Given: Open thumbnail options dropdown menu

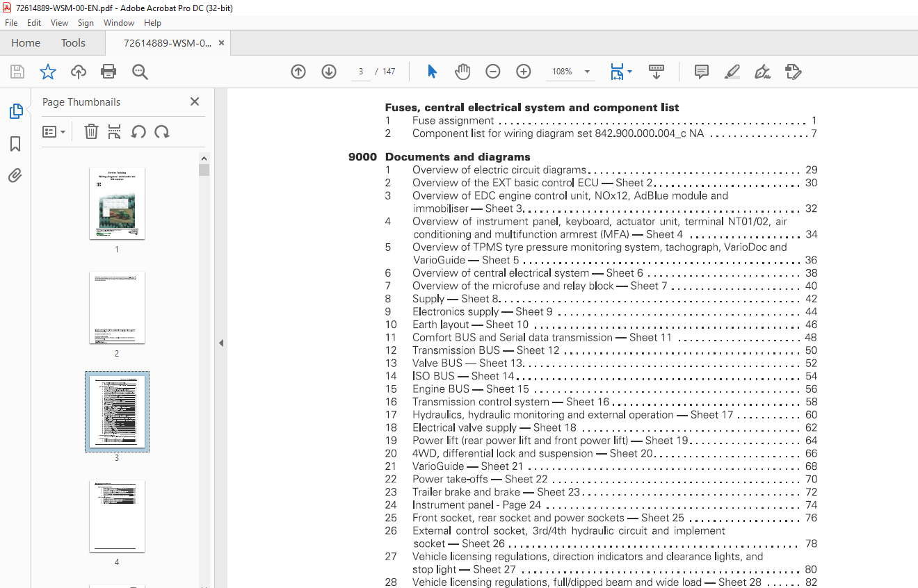Looking at the screenshot, I should [54, 131].
